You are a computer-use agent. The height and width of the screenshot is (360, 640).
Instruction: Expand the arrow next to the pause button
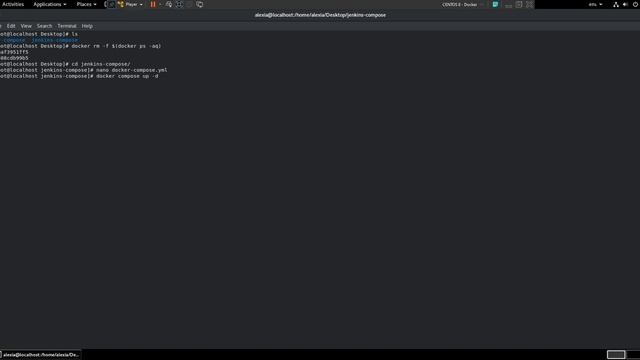[160, 4]
